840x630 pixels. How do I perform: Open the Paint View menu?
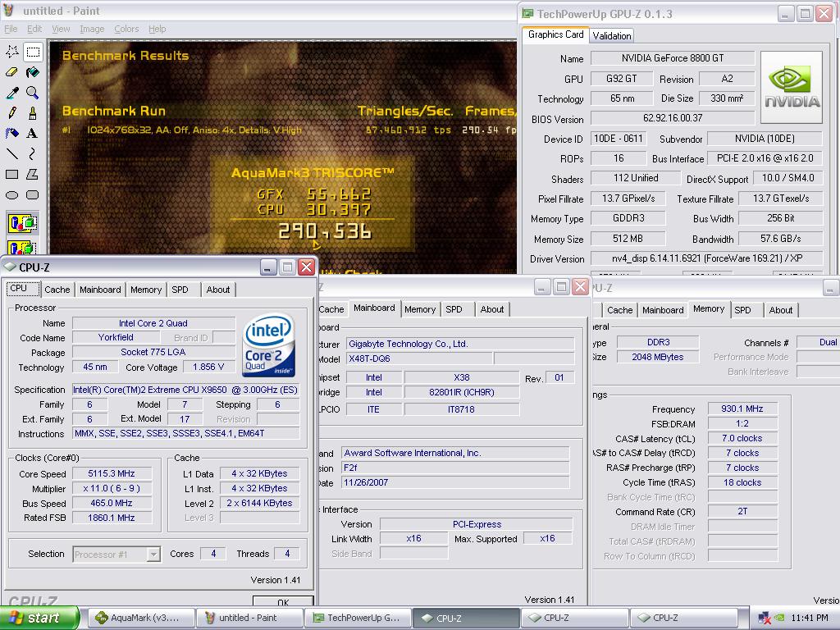tap(61, 29)
